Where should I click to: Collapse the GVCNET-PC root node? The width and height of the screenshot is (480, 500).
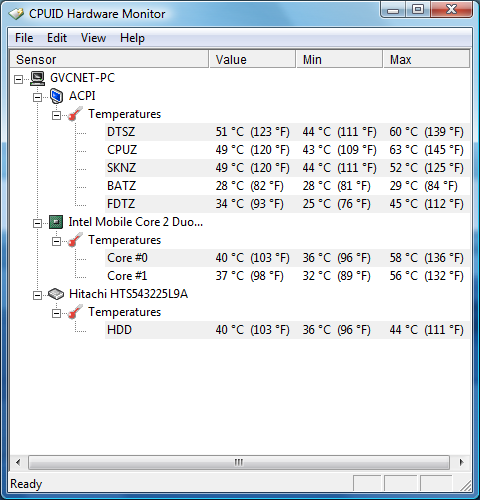click(x=19, y=79)
